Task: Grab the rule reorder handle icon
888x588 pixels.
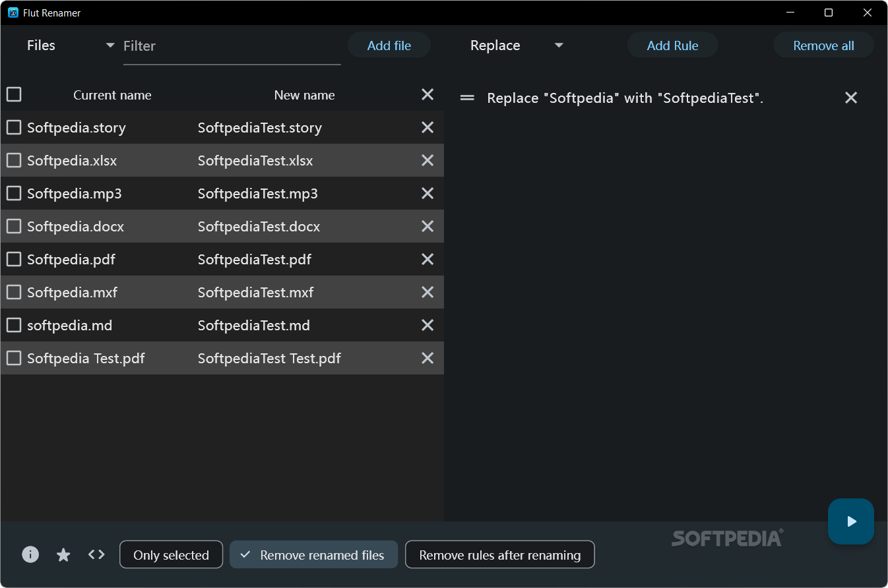Action: coord(467,98)
